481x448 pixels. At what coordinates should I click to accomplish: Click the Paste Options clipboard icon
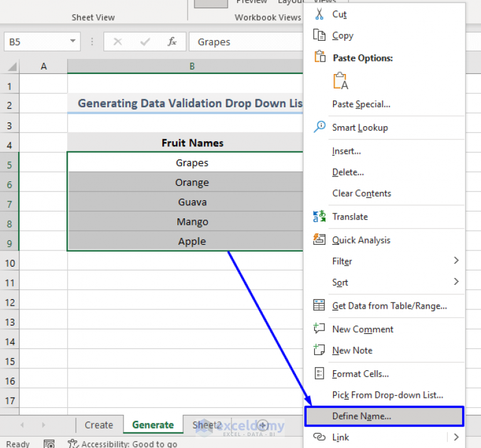point(320,56)
